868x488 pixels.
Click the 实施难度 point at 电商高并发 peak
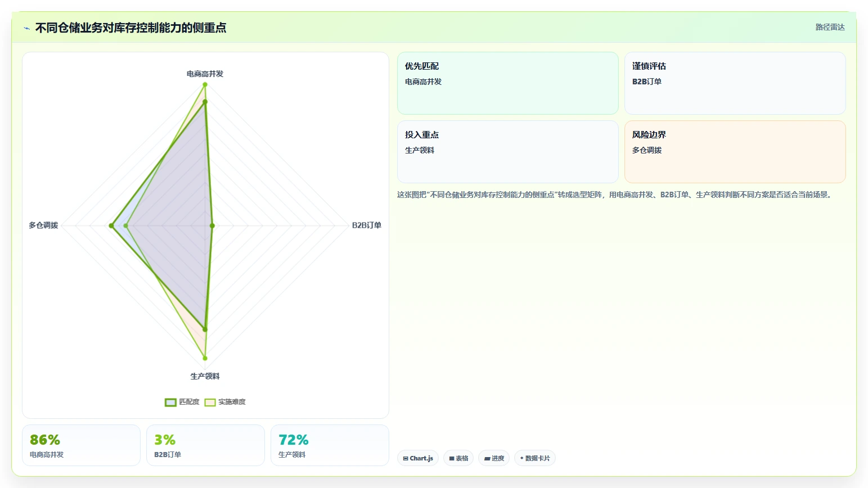tap(205, 84)
